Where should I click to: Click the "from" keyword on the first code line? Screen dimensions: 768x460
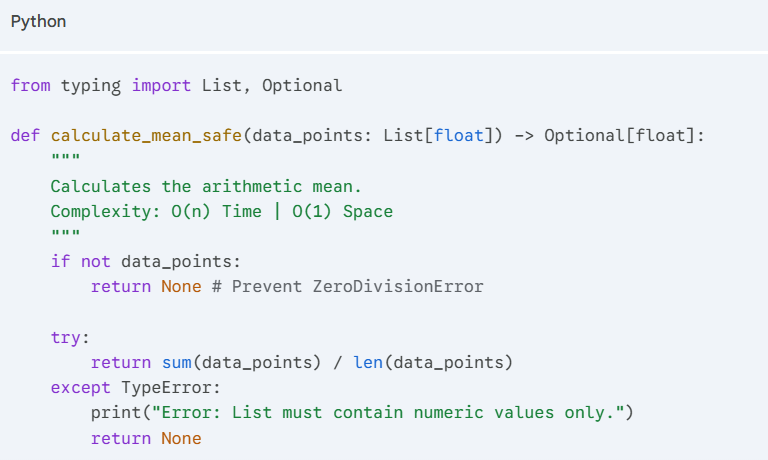(30, 85)
